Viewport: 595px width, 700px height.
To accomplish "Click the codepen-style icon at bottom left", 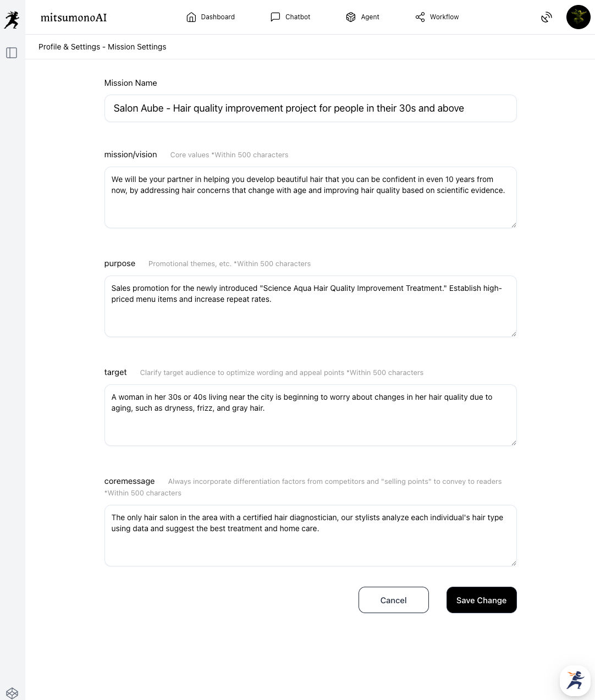I will 12,693.
